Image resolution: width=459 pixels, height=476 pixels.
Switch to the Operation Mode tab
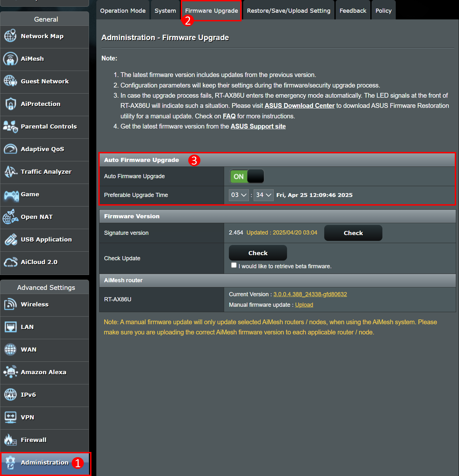click(123, 11)
